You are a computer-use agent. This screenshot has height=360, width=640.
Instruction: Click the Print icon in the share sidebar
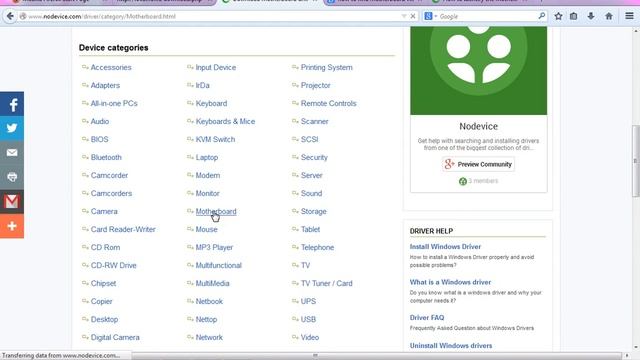tap(12, 177)
